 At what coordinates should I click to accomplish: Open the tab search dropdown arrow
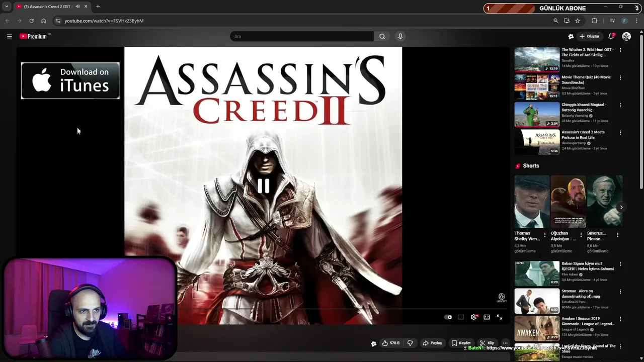pyautogui.click(x=7, y=7)
